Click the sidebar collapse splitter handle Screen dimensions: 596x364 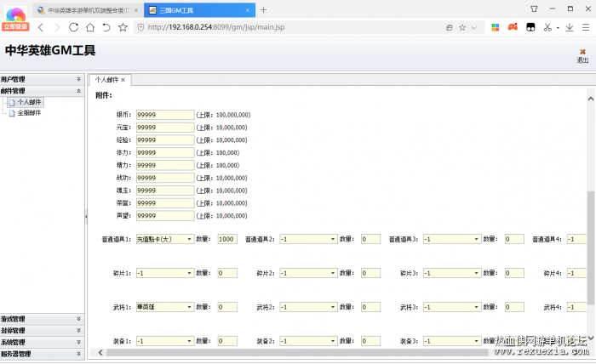point(86,217)
